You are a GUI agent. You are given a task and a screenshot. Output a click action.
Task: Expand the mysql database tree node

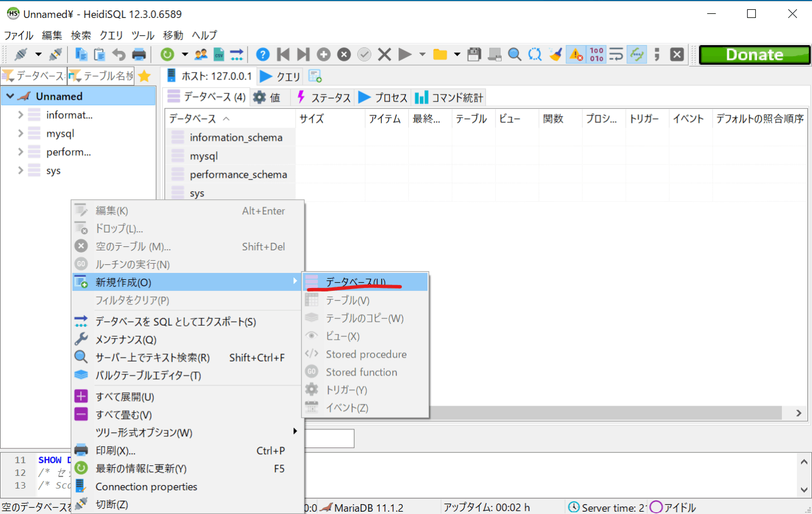21,133
